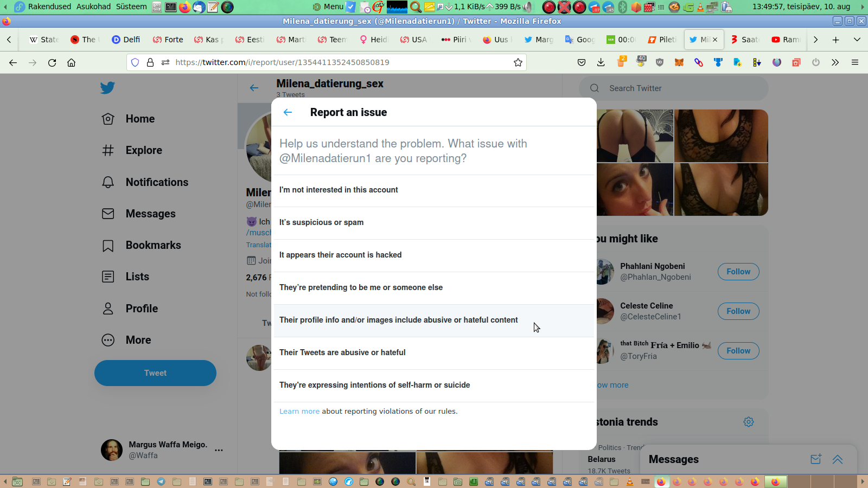
Task: Click the new message icon in Messages drawer
Action: coord(816,459)
